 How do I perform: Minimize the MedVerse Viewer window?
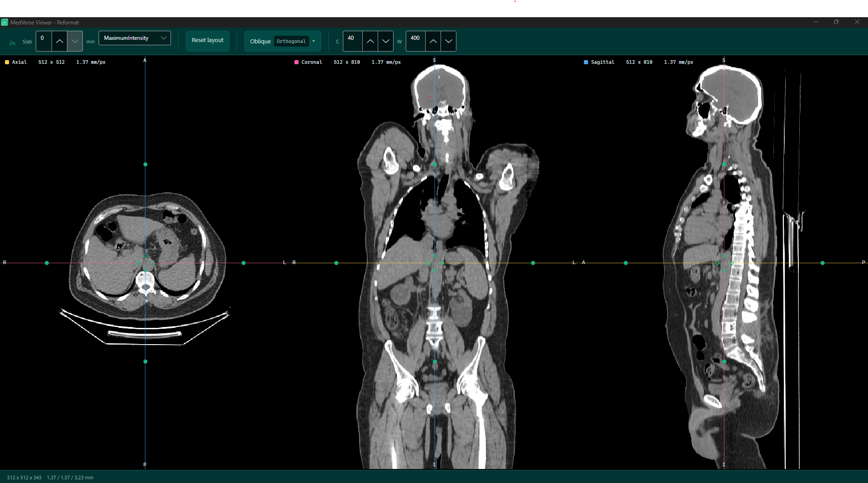(x=816, y=22)
